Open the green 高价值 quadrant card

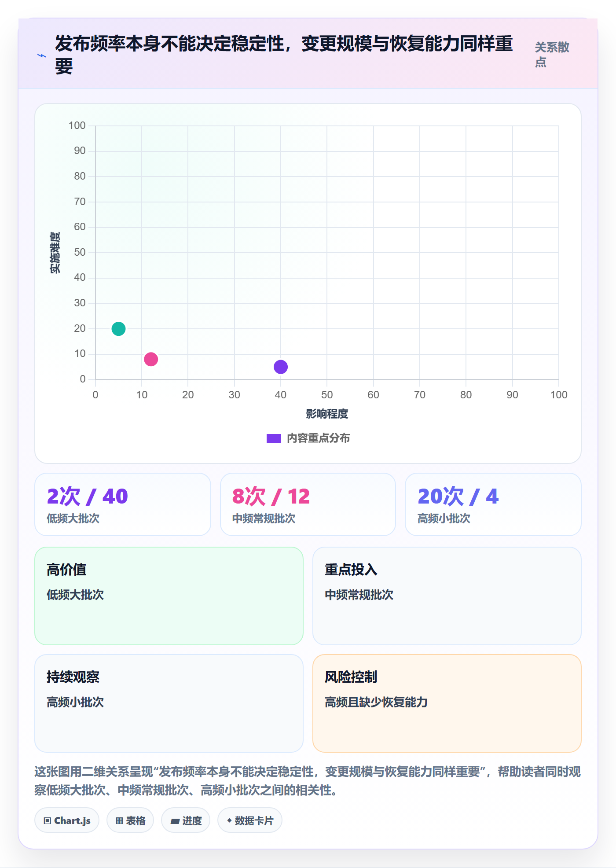169,596
